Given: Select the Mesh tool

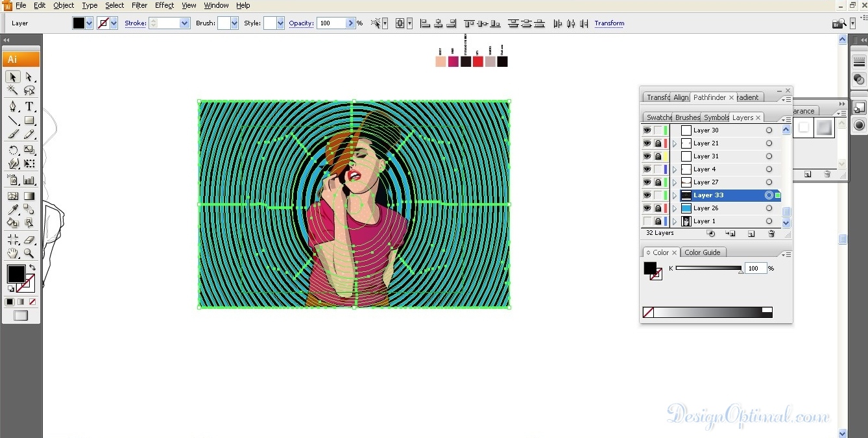Looking at the screenshot, I should (12, 196).
